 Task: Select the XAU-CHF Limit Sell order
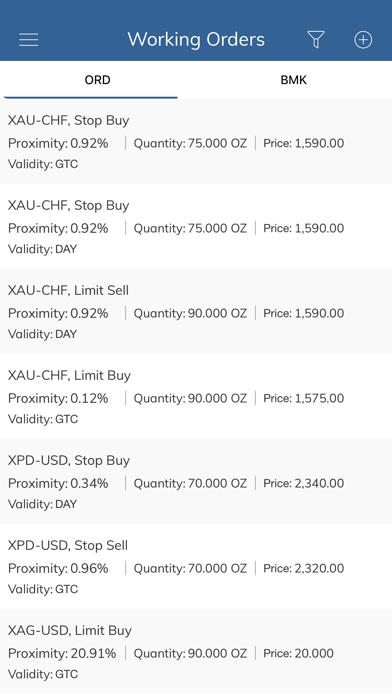(196, 312)
